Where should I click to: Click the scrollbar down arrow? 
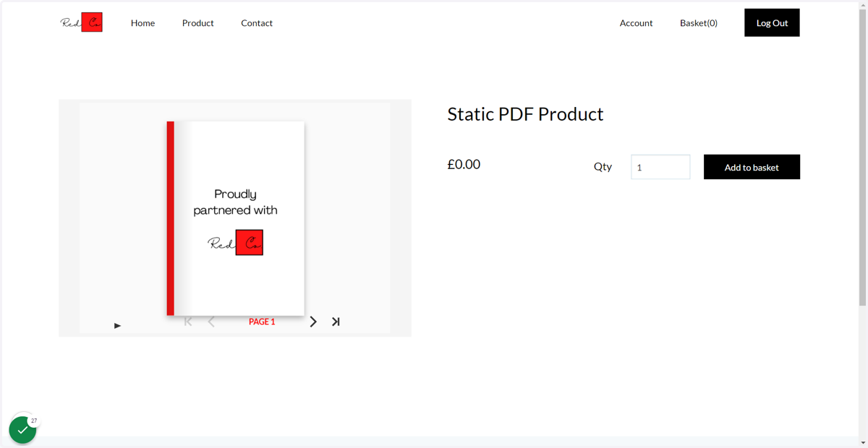863,443
